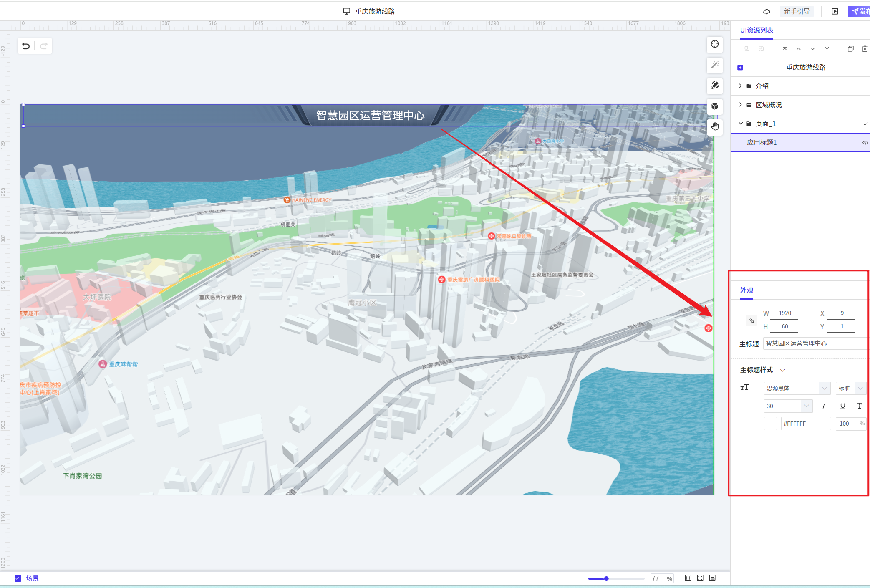Click the 重庆旅游线路 project title

(x=375, y=11)
